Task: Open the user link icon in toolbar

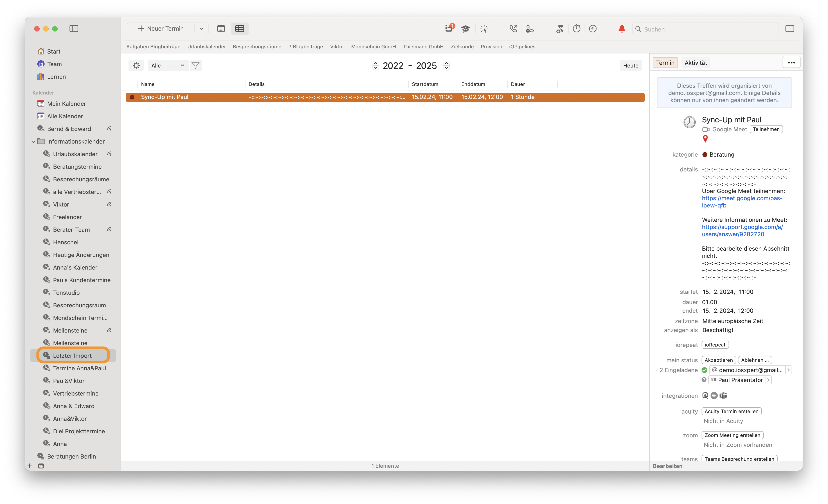Action: click(x=530, y=29)
